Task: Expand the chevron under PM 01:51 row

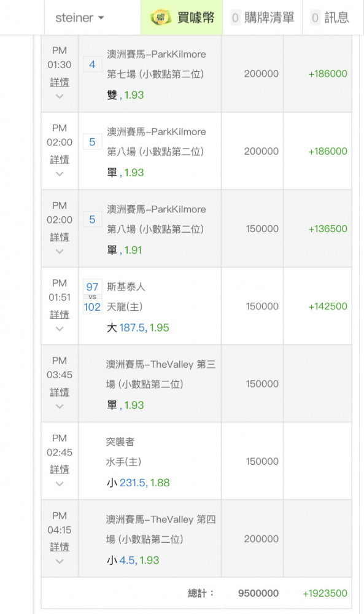Action: tap(60, 329)
